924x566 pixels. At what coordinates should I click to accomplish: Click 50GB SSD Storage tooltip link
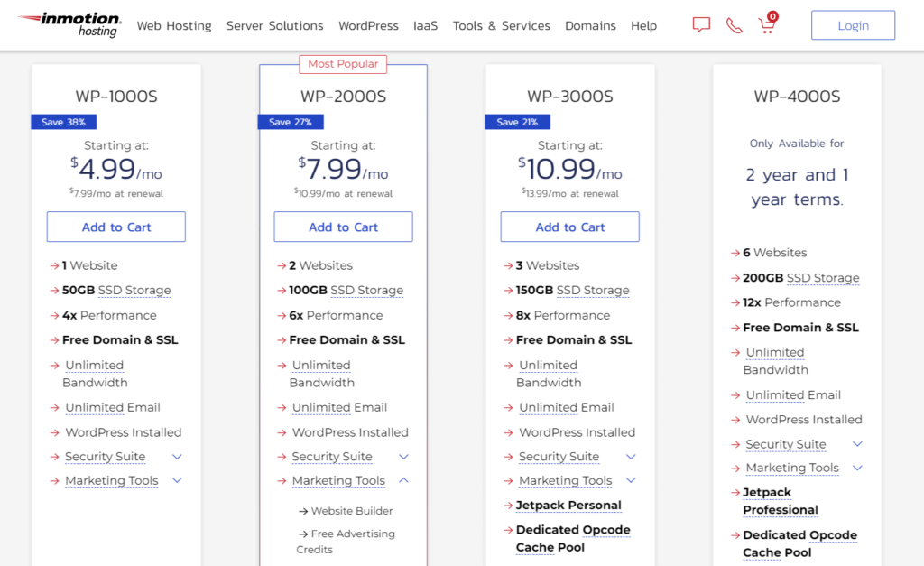(134, 290)
